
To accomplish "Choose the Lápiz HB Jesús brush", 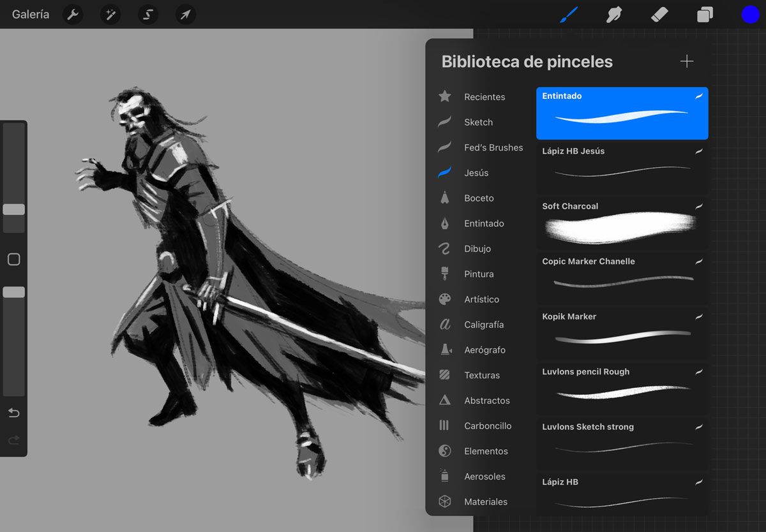I will 622,168.
